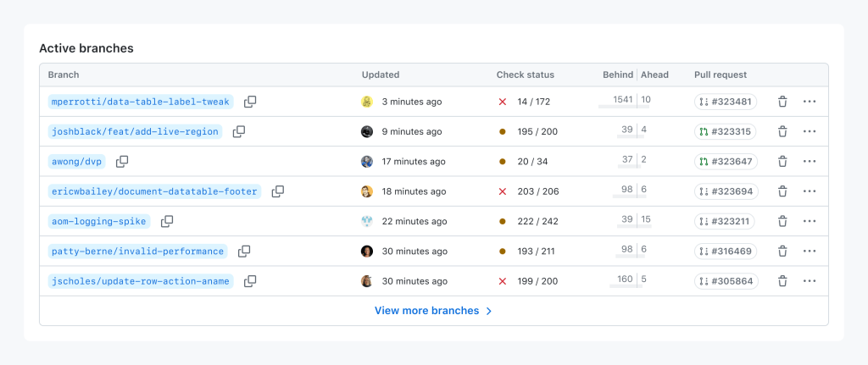This screenshot has width=868, height=365.
Task: Copy the awong/dvp branch name
Action: [x=122, y=162]
